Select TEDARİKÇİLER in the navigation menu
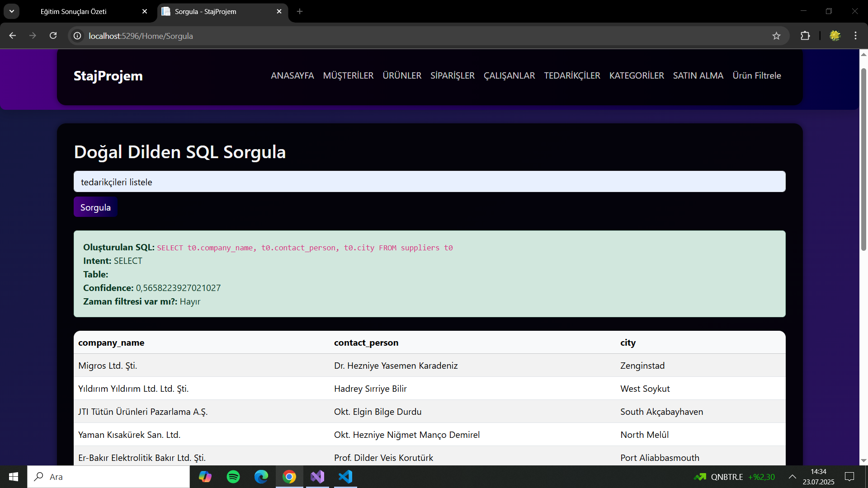Viewport: 868px width, 488px height. [x=572, y=75]
